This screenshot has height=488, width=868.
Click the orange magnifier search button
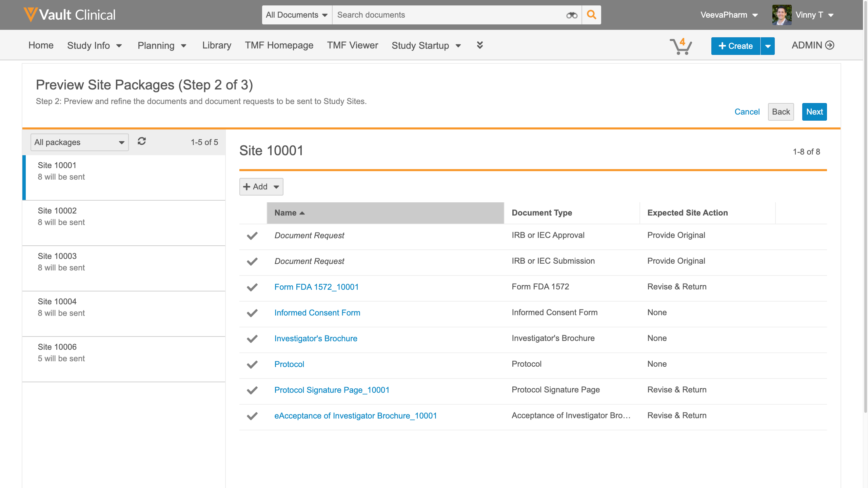coord(591,15)
